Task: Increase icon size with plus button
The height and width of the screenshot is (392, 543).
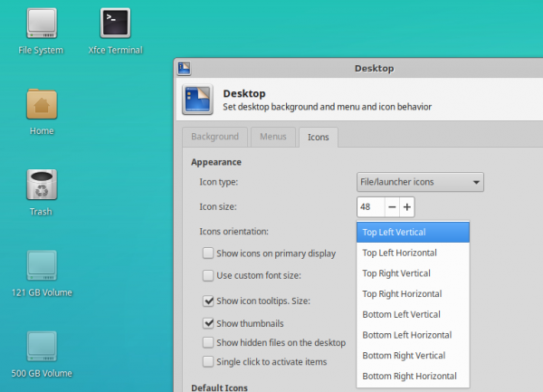Action: point(407,206)
